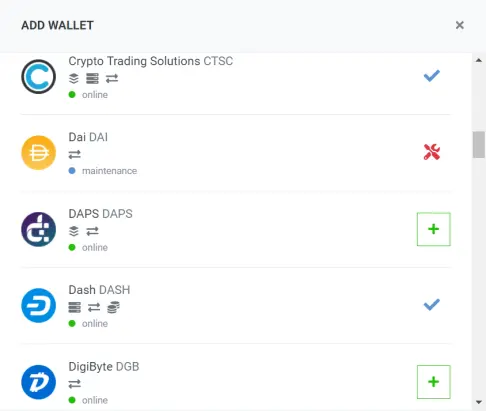Click the 'ADD WALLET' dialog title

pyautogui.click(x=57, y=25)
